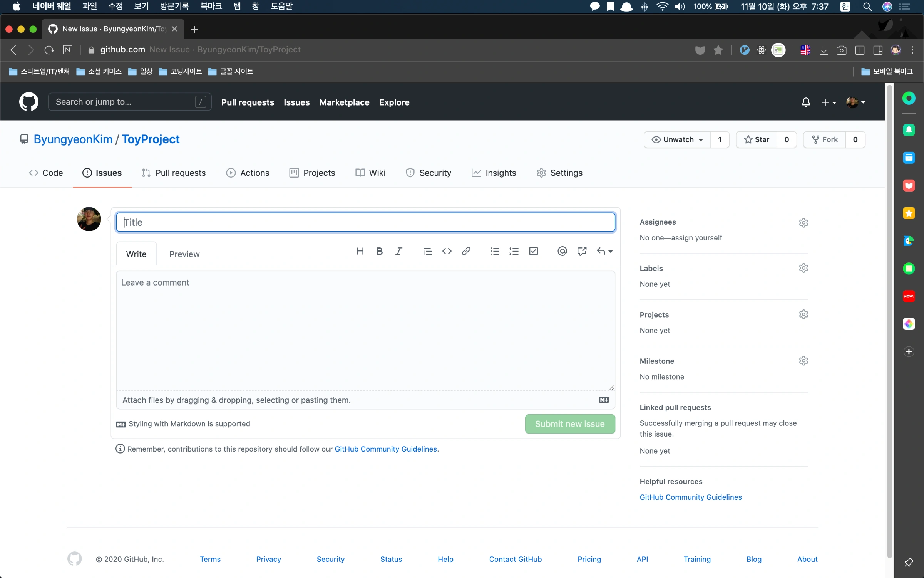
Task: Open browser capture camera icon
Action: click(x=841, y=50)
